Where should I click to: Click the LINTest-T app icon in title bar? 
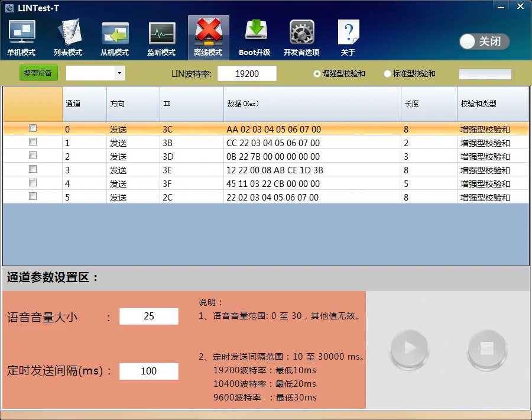coord(9,8)
